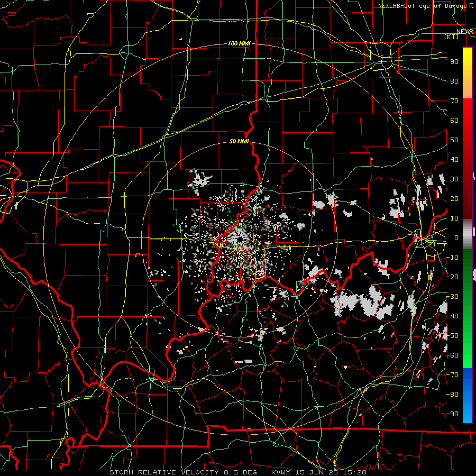
Task: Click the -70 value on the velocity scale
Action: (x=453, y=375)
